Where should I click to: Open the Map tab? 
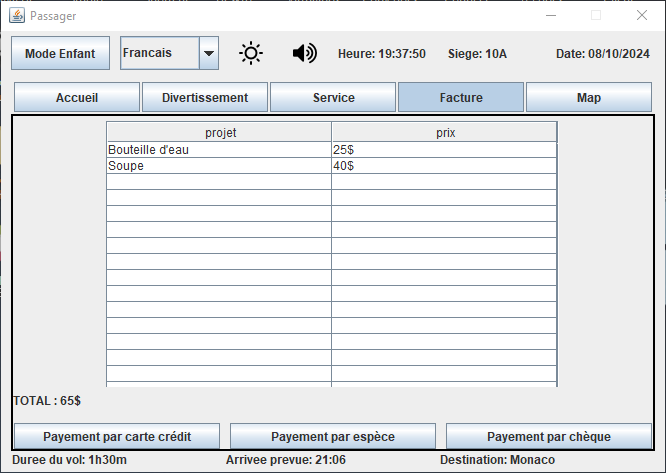coord(589,98)
